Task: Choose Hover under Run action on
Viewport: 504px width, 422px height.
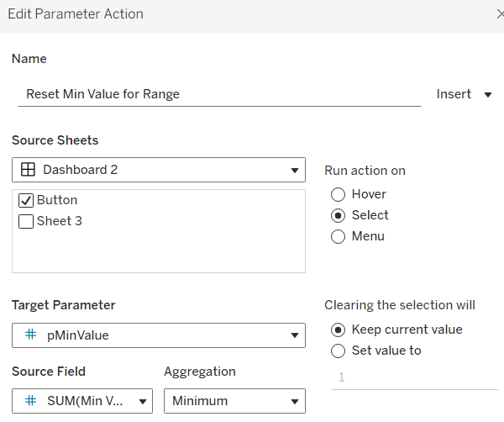Action: 339,194
